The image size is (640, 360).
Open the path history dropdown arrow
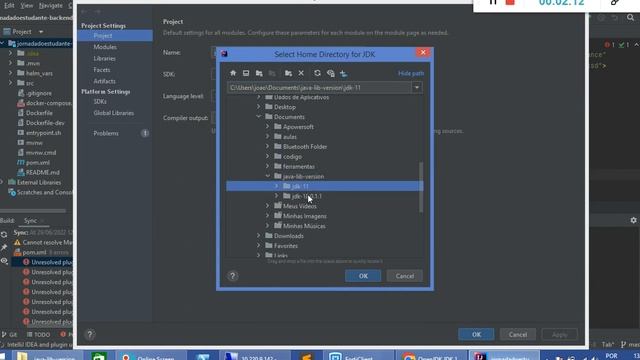tap(417, 87)
